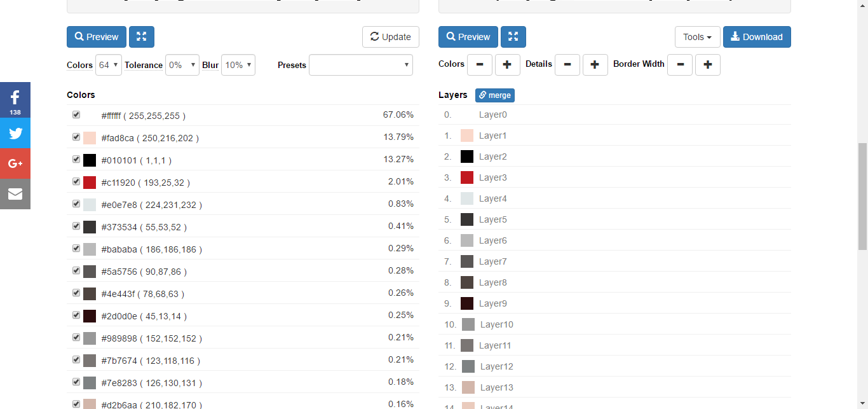Click the Google Plus share icon
Viewport: 868px width, 409px height.
coord(15,163)
